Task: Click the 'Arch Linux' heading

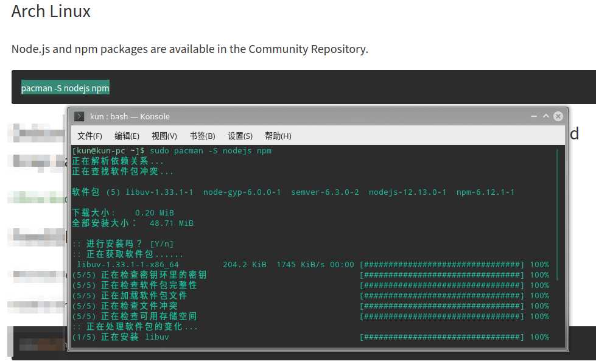Action: [51, 11]
